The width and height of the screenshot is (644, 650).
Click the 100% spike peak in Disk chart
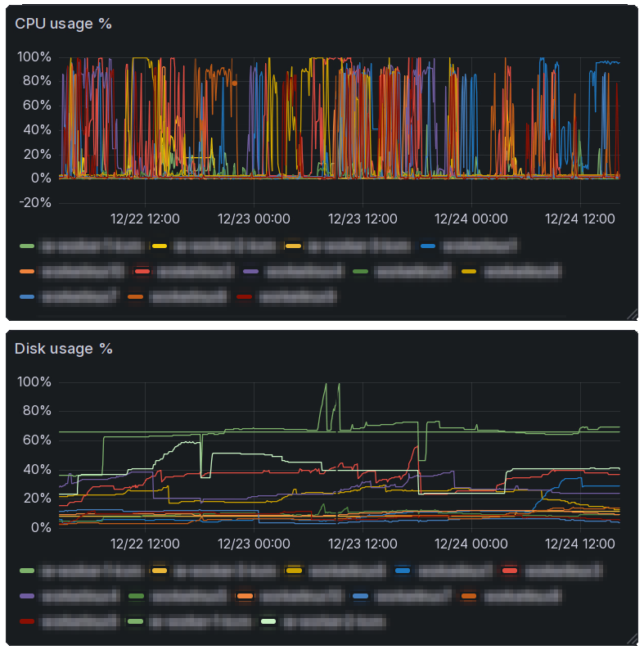click(x=326, y=384)
